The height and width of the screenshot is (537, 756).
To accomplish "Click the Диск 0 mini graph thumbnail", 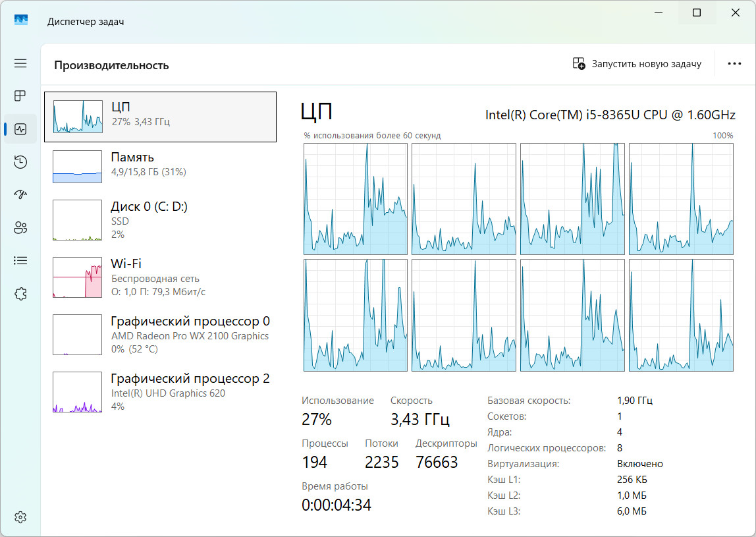I will pos(77,220).
